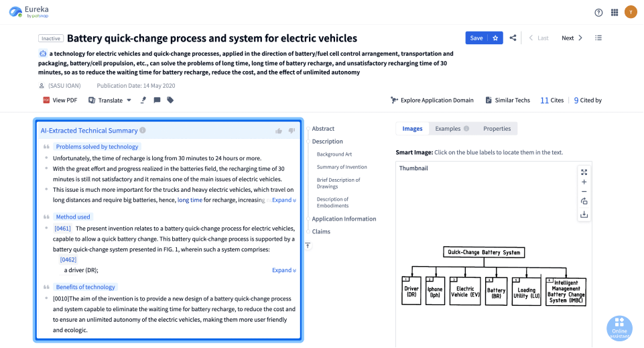Image resolution: width=644 pixels, height=348 pixels.
Task: Open View PDF
Action: tap(60, 101)
